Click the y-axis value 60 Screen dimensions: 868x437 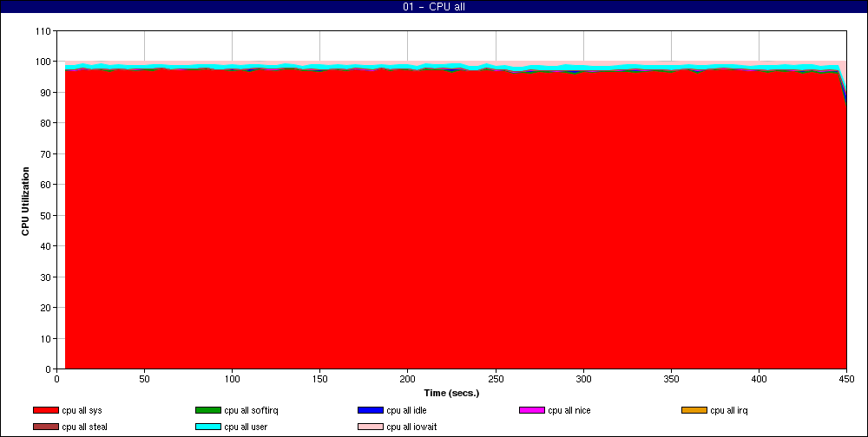46,185
